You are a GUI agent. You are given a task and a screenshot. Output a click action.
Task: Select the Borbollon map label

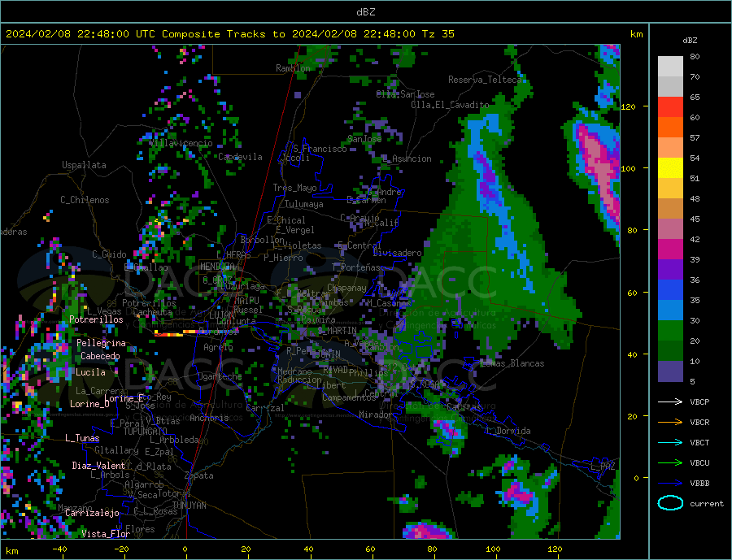click(263, 240)
